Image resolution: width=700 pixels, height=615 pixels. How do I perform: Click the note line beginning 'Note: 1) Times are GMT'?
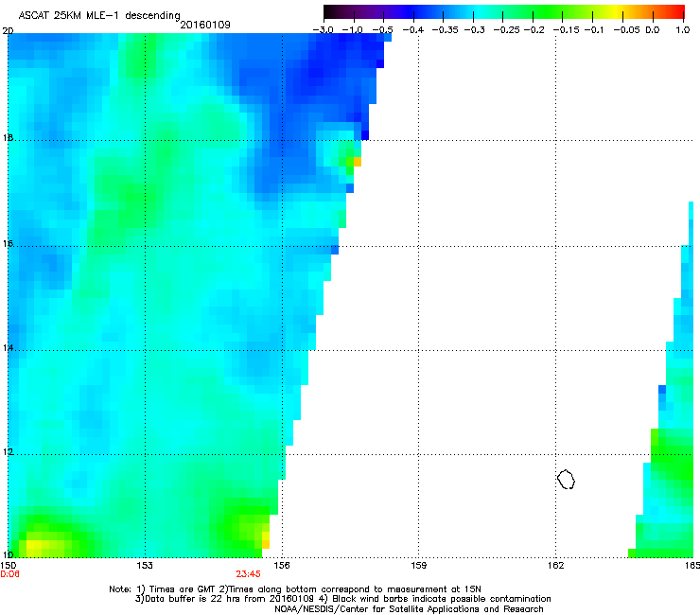tap(295, 589)
